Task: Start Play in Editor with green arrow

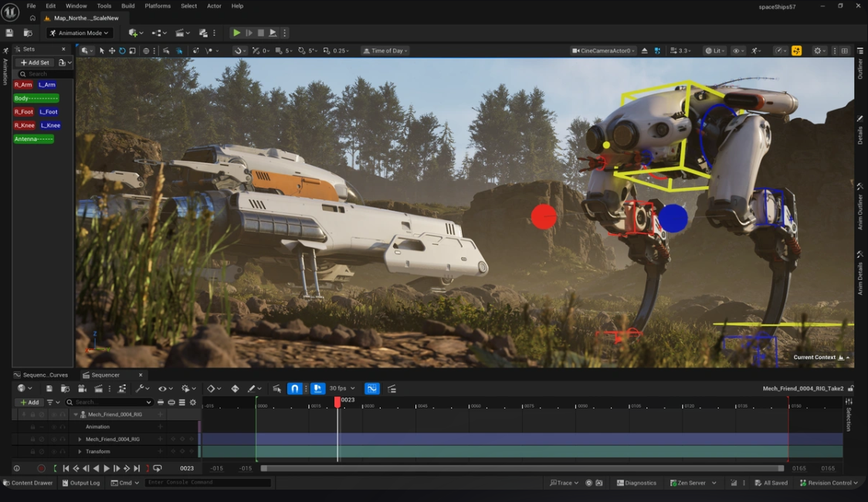Action: tap(236, 33)
